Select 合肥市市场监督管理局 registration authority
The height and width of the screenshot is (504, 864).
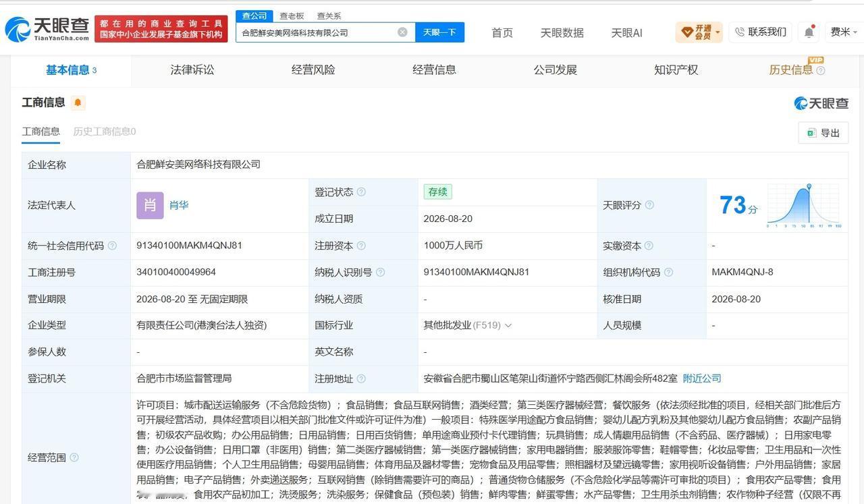[184, 379]
